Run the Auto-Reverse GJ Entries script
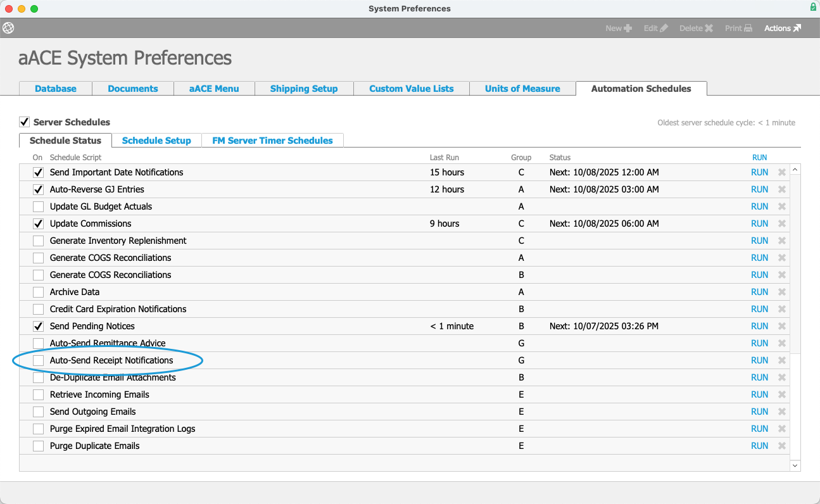The image size is (820, 504). click(x=759, y=189)
